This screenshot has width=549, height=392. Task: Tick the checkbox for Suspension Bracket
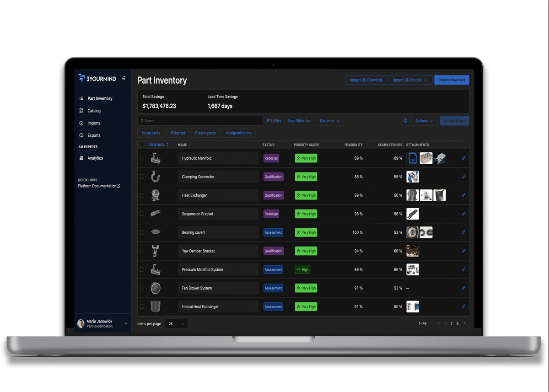click(x=141, y=214)
